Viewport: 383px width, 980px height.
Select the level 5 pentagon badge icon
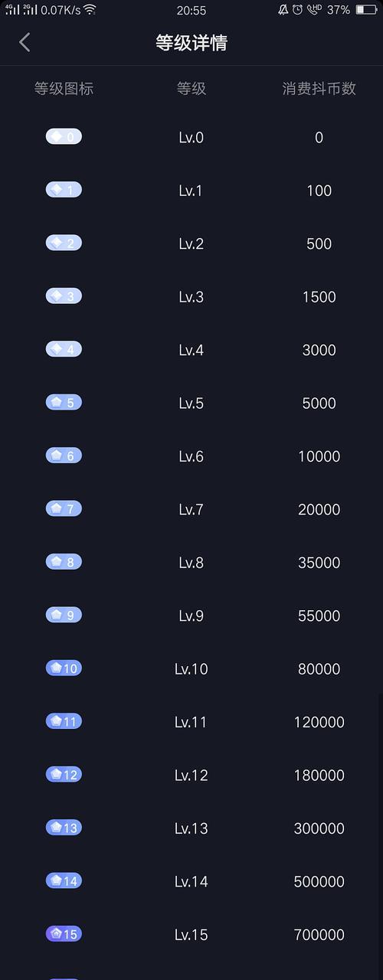(x=64, y=403)
